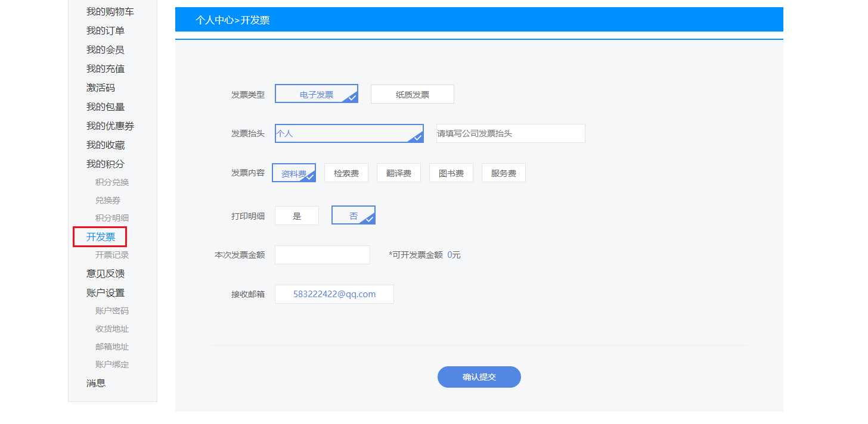Select 个人 invoice title option
868x424 pixels.
pos(349,133)
